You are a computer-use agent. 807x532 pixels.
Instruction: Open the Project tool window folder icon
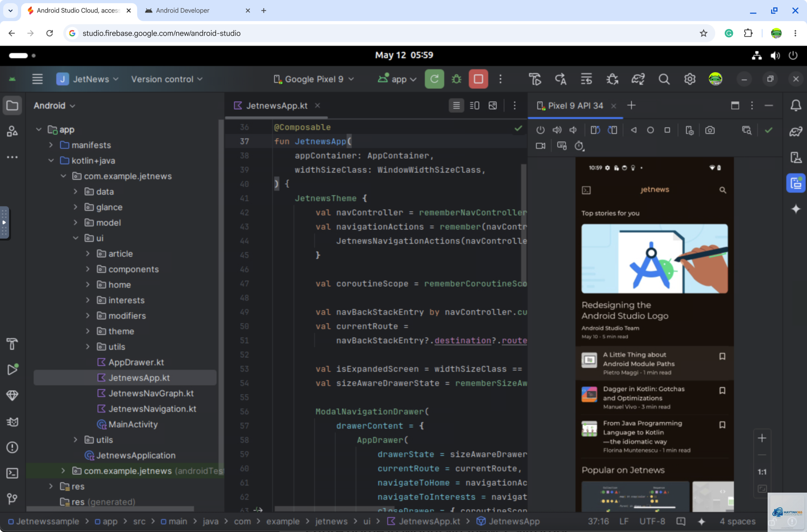(x=12, y=106)
